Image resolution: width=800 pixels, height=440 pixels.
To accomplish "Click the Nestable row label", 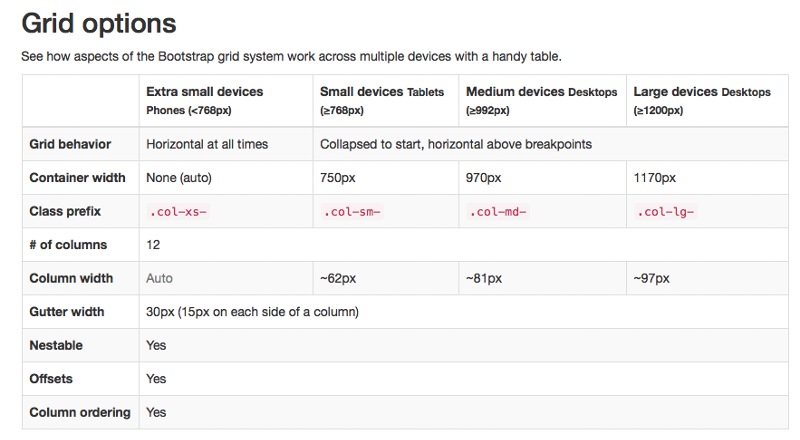I will point(56,345).
